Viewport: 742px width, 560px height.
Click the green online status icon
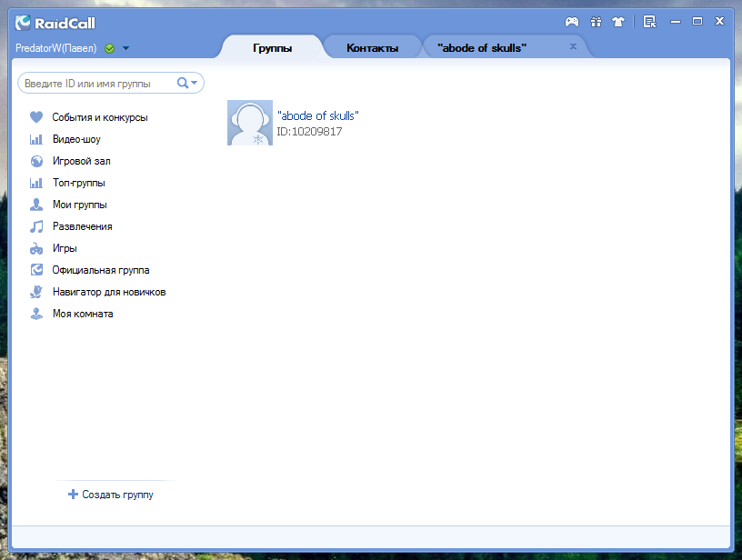point(109,48)
